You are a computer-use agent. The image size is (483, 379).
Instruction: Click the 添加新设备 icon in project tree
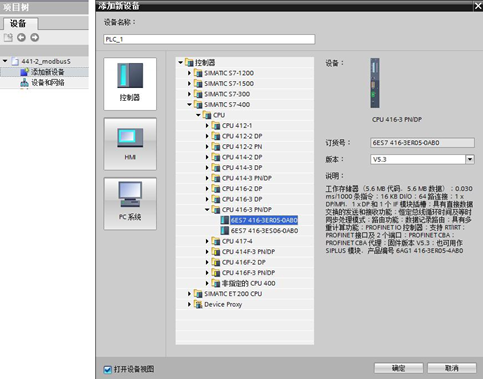click(25, 72)
